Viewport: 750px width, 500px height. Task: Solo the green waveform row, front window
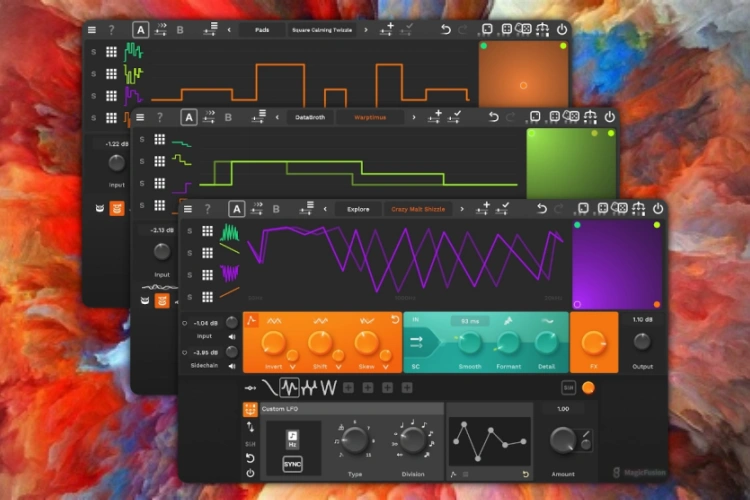pos(189,231)
